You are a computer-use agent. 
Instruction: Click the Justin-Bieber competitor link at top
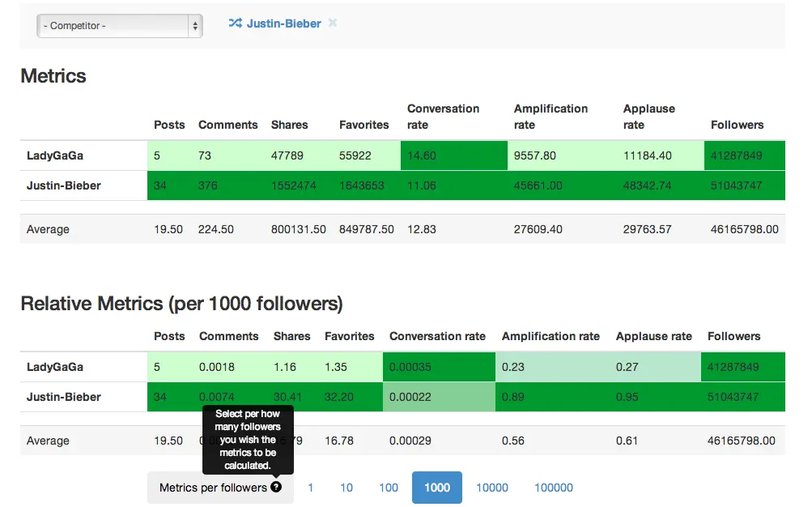pos(283,23)
